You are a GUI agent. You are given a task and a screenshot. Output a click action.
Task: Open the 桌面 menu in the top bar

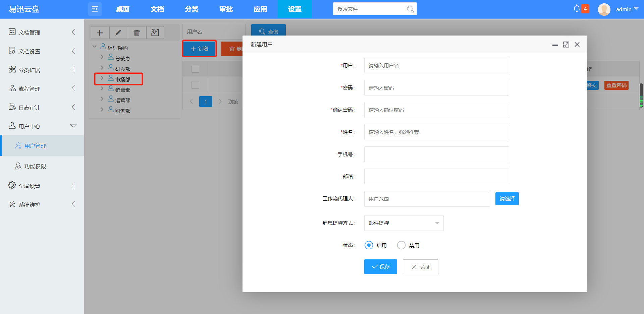[x=123, y=9]
